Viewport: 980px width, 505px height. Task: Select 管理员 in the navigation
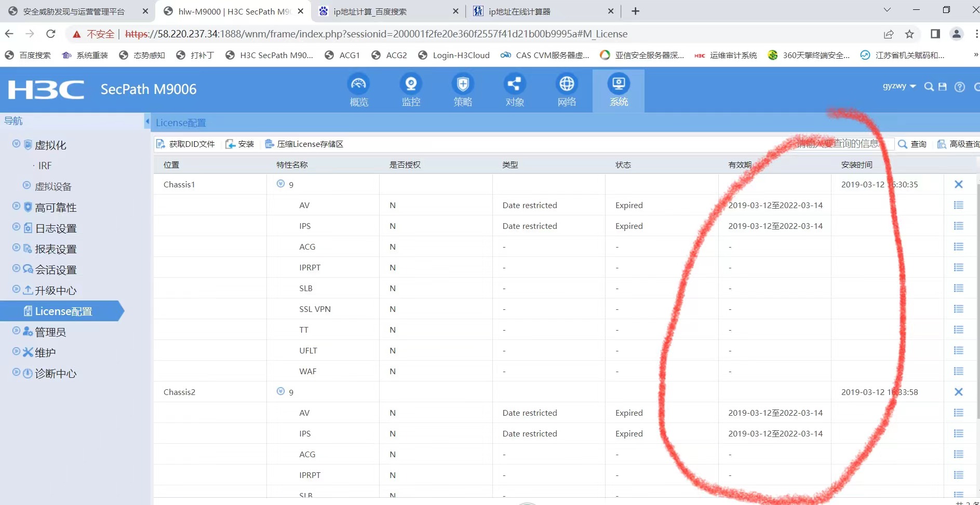point(50,332)
